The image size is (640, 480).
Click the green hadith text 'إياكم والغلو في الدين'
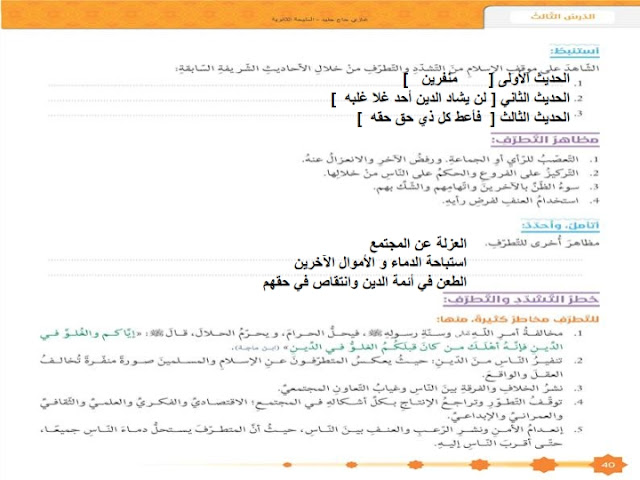point(302,340)
